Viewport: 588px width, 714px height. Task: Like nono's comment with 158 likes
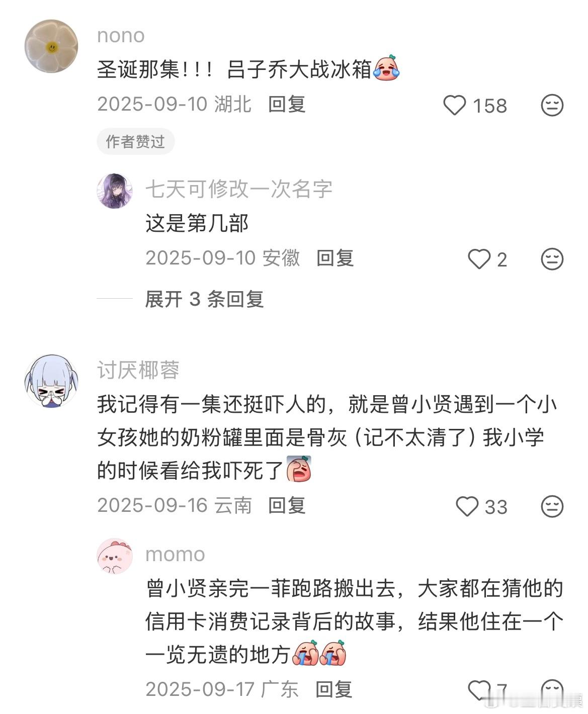click(x=455, y=106)
